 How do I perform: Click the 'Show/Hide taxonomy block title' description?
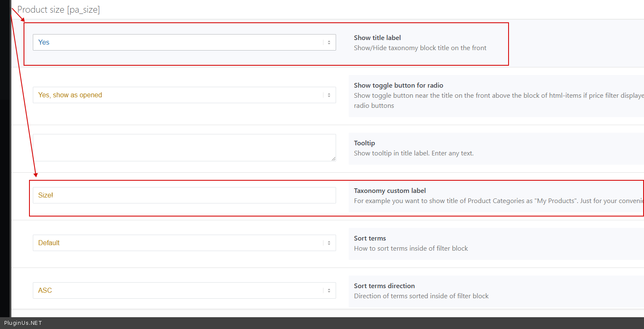[x=420, y=48]
